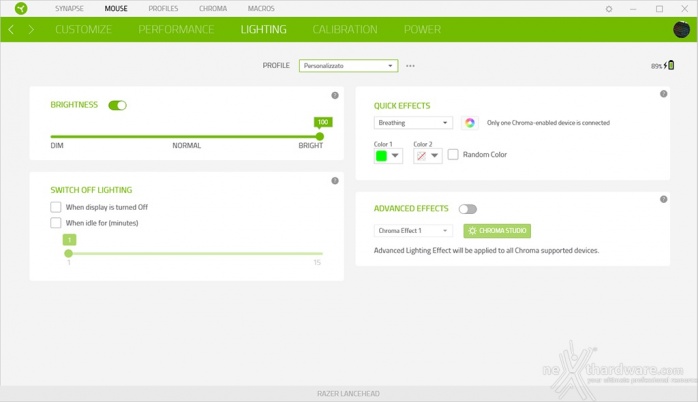Image resolution: width=698 pixels, height=402 pixels.
Task: Click the green Color 1 swatch
Action: [381, 156]
